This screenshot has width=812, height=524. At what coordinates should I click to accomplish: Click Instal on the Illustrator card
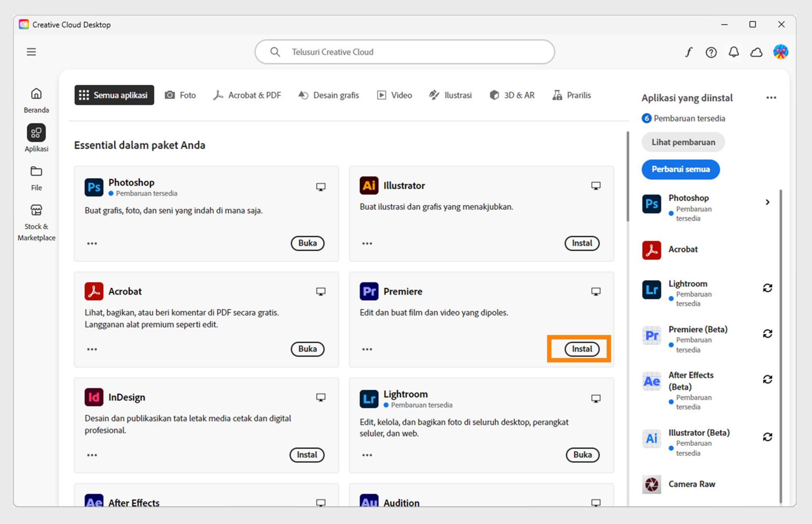point(582,243)
